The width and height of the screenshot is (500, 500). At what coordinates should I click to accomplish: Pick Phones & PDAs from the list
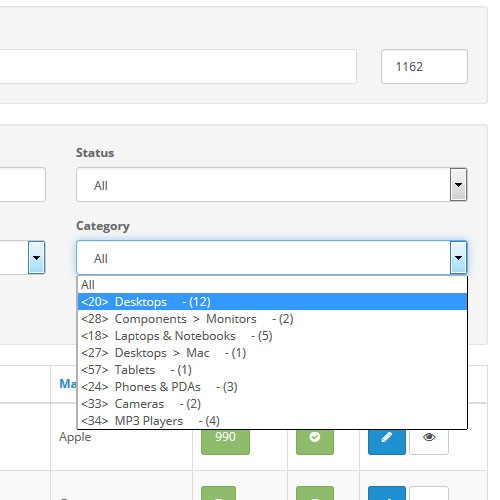[272, 387]
